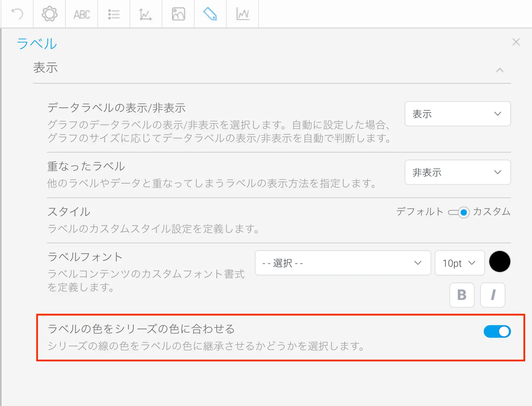Toggle ラベルの色をシリーズの色に合わせる switch
The image size is (532, 406).
pyautogui.click(x=497, y=331)
